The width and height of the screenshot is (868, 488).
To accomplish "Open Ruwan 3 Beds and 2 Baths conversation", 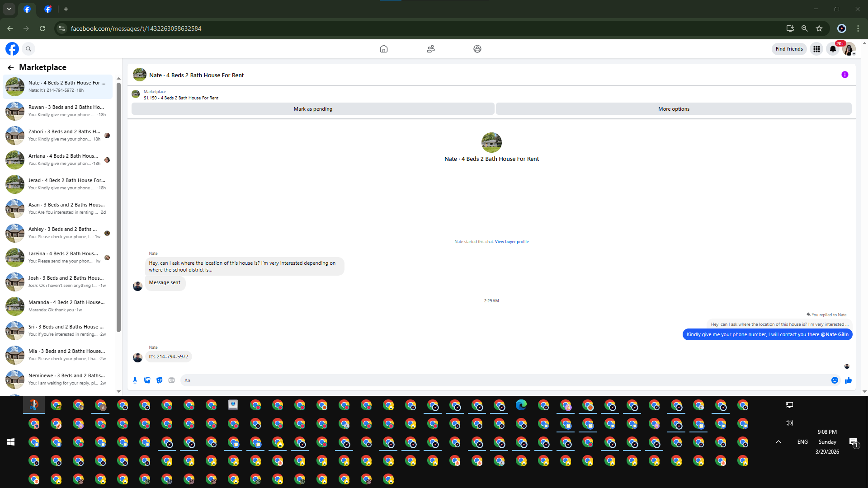I will pyautogui.click(x=58, y=111).
